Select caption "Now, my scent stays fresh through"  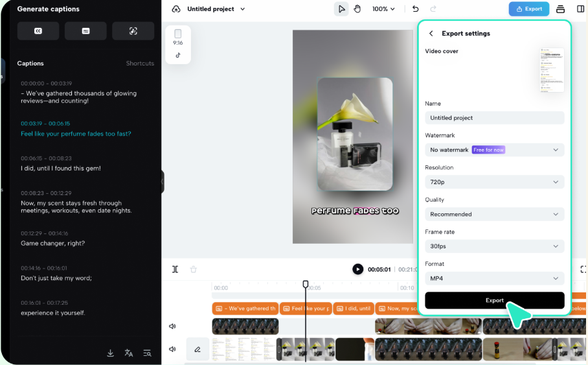[x=76, y=207]
